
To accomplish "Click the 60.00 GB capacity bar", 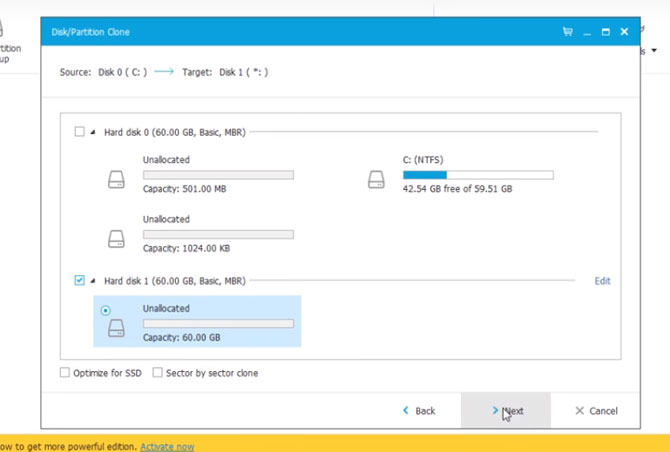I will pyautogui.click(x=218, y=323).
